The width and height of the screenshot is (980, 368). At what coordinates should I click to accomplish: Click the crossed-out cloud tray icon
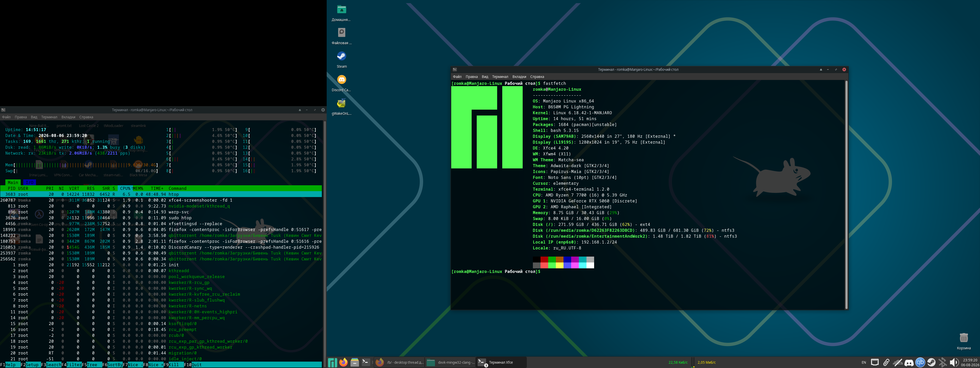coord(898,362)
